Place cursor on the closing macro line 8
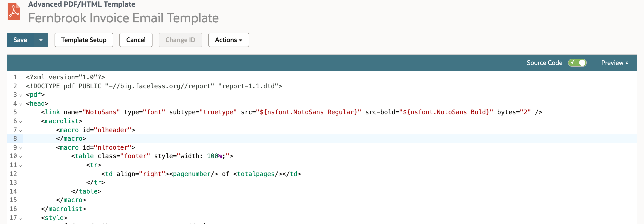This screenshot has height=224, width=644. [71, 139]
